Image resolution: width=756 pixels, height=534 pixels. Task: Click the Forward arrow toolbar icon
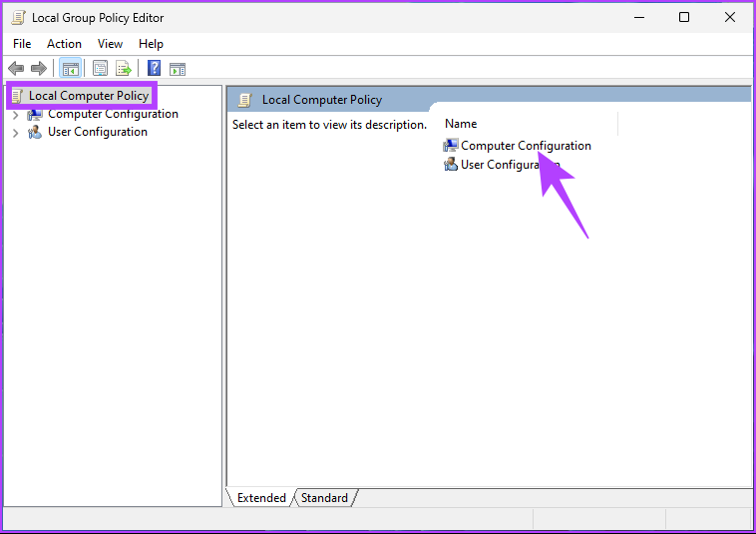(39, 68)
